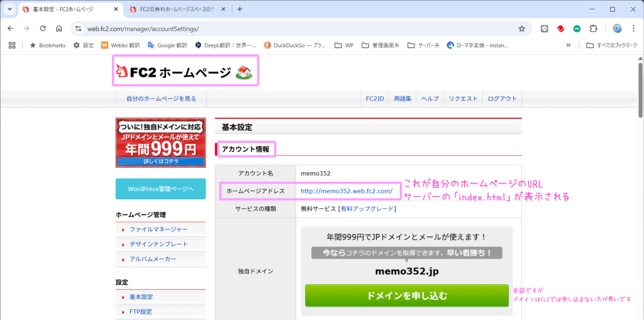644x320 pixels.
Task: Open the tab search dropdown arrow
Action: point(10,9)
